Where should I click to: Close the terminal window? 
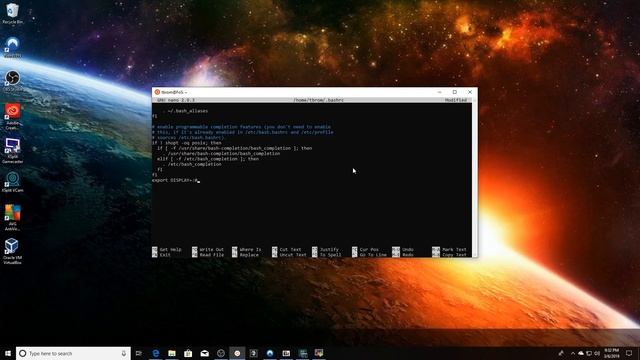(x=470, y=92)
